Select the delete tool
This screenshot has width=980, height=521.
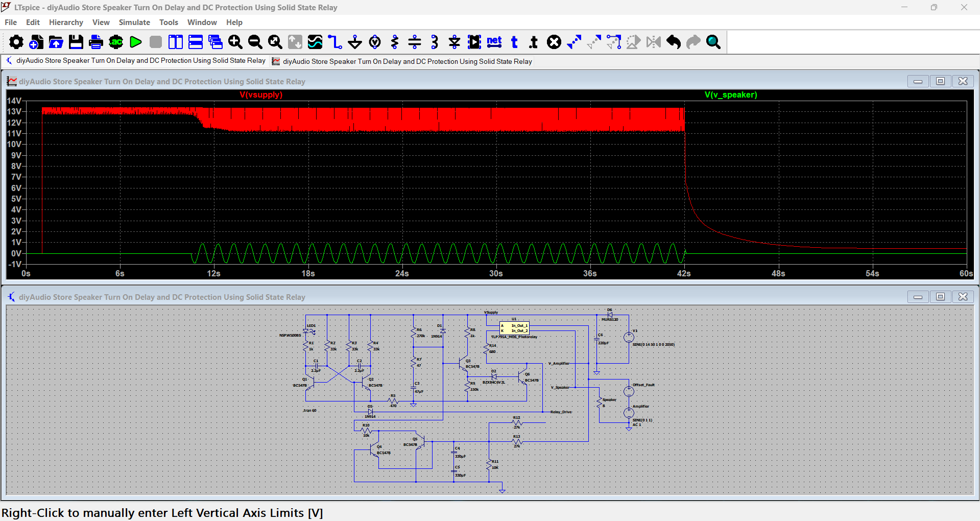click(x=554, y=42)
